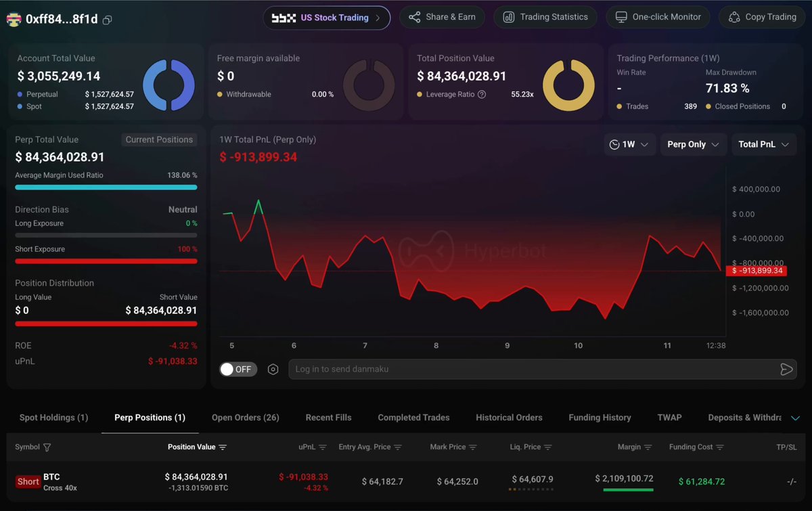Viewport: 812px width, 511px height.
Task: Click the send danmaku arrow icon
Action: point(786,369)
